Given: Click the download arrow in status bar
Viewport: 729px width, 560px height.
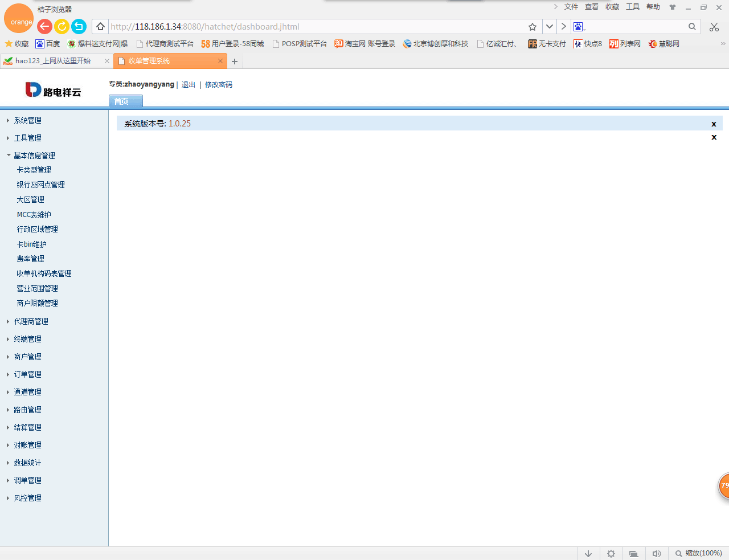Looking at the screenshot, I should pyautogui.click(x=588, y=554).
